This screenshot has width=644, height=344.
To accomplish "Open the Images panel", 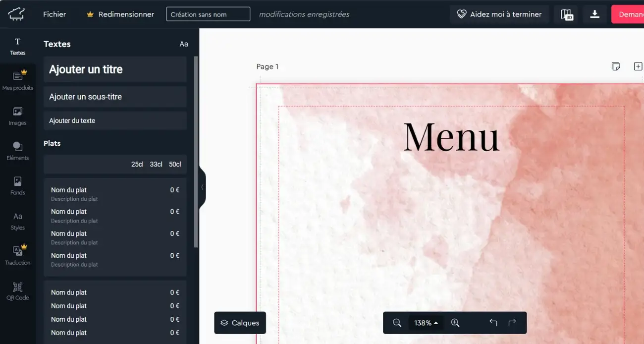I will pos(18,116).
